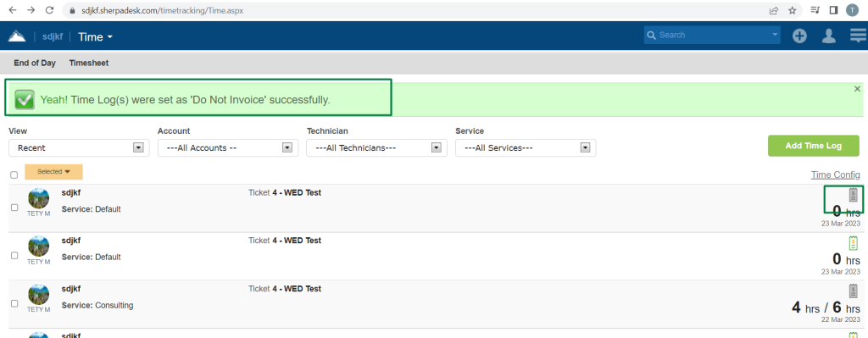Click the Add Time Log button
868x338 pixels.
point(814,146)
